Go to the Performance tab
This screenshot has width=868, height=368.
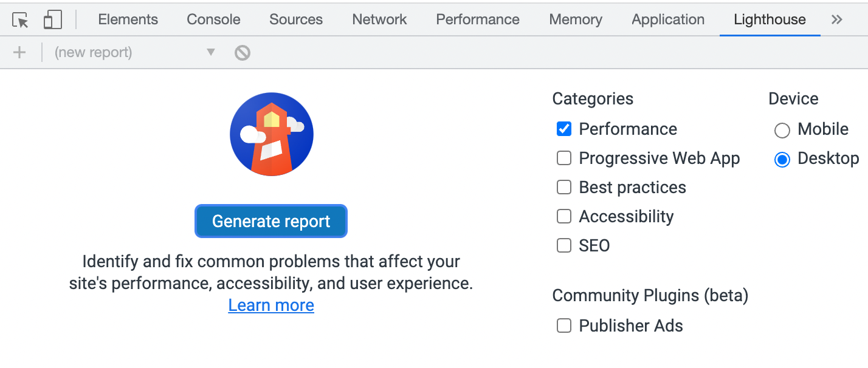[x=478, y=19]
